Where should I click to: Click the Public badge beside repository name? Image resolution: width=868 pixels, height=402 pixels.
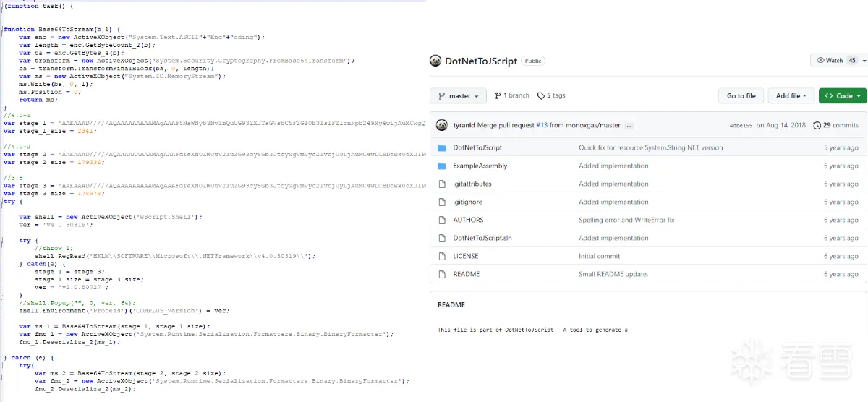click(x=533, y=61)
